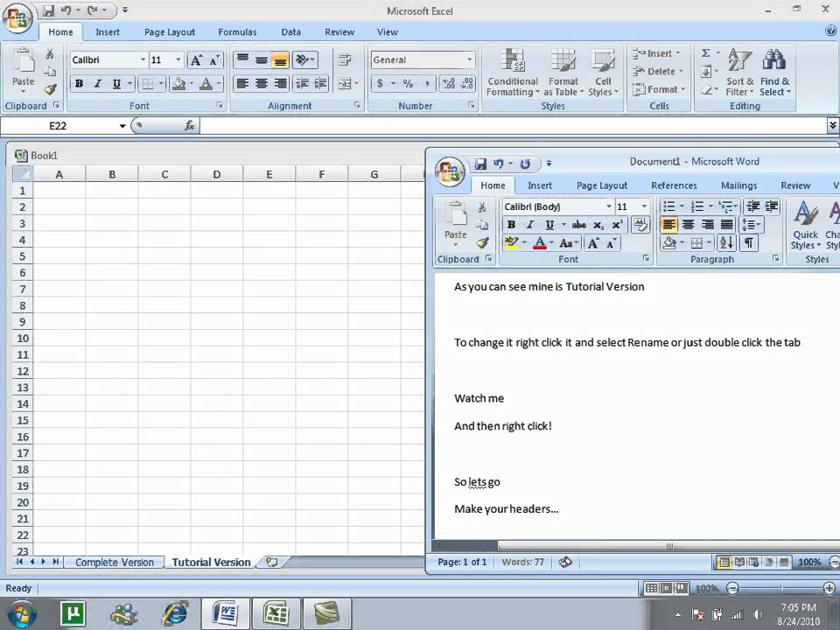The height and width of the screenshot is (630, 840).
Task: Switch to Excel Insert ribbon tab
Action: pyautogui.click(x=108, y=32)
